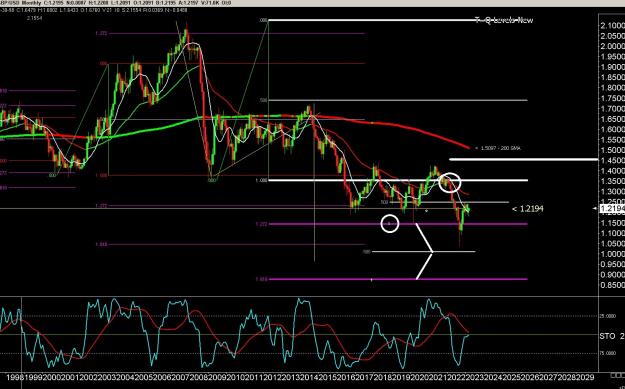Click the 2026 year on time axis
625x389 pixels.
[x=532, y=377]
